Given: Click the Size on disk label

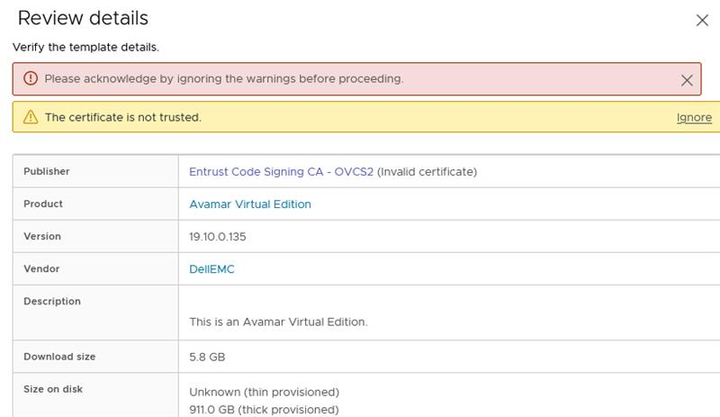Looking at the screenshot, I should [53, 390].
